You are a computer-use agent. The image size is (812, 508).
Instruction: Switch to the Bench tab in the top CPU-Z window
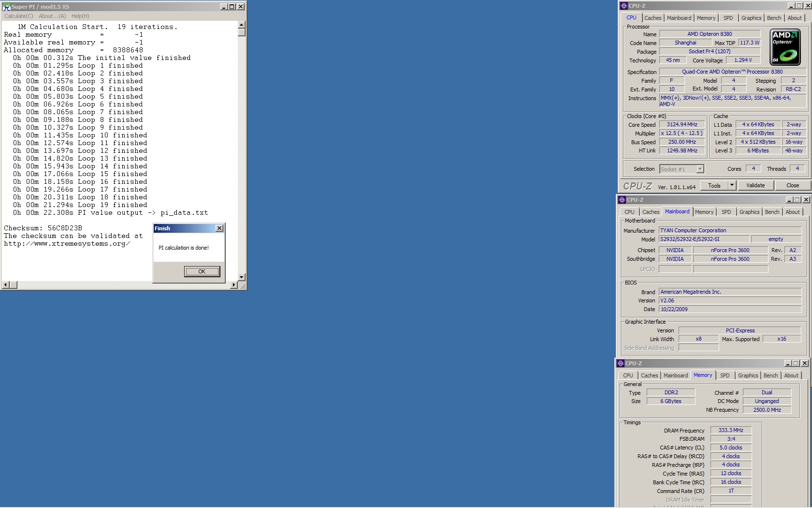[x=774, y=18]
